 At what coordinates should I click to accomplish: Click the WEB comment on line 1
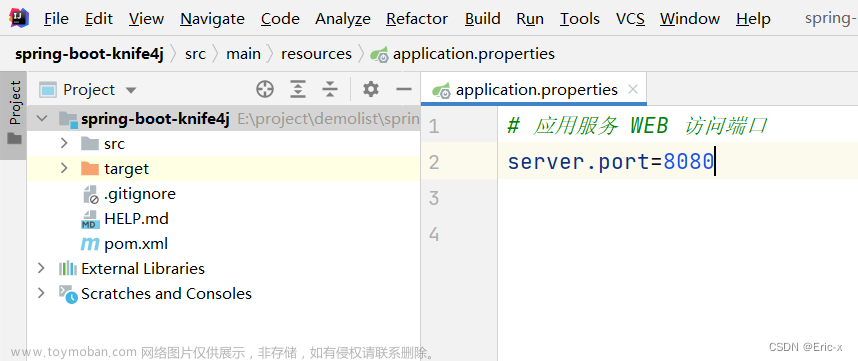click(x=649, y=127)
